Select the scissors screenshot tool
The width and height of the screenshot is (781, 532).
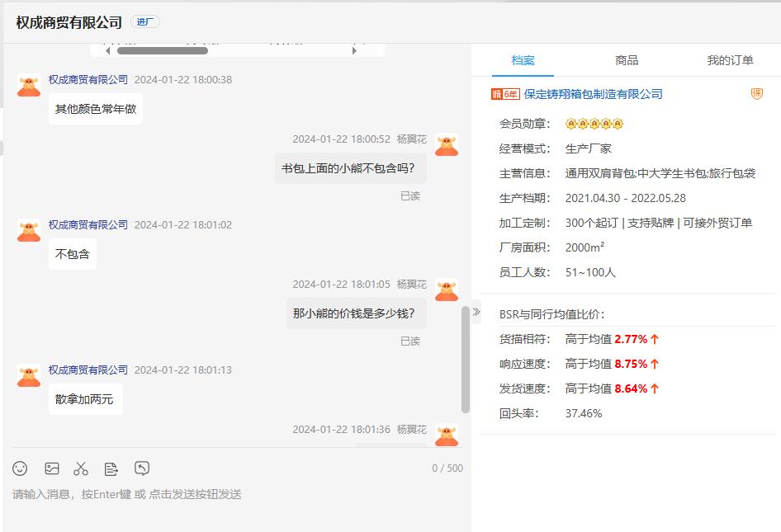tap(81, 468)
